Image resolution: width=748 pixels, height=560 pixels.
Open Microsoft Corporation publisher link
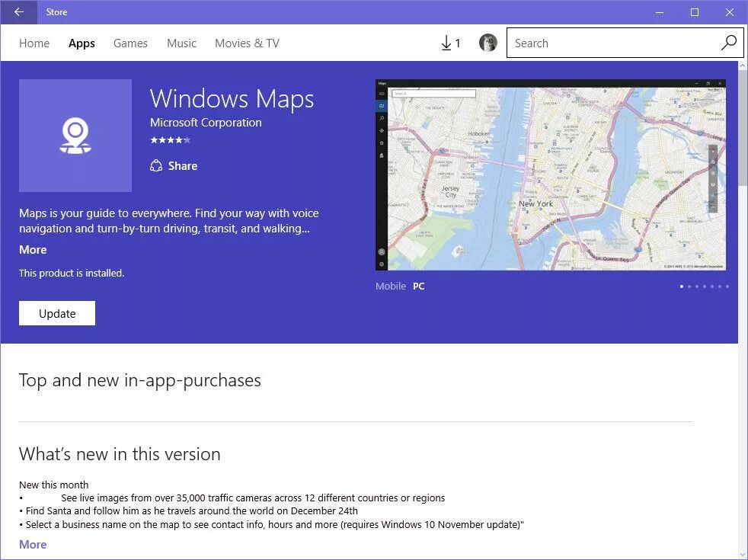tap(206, 123)
